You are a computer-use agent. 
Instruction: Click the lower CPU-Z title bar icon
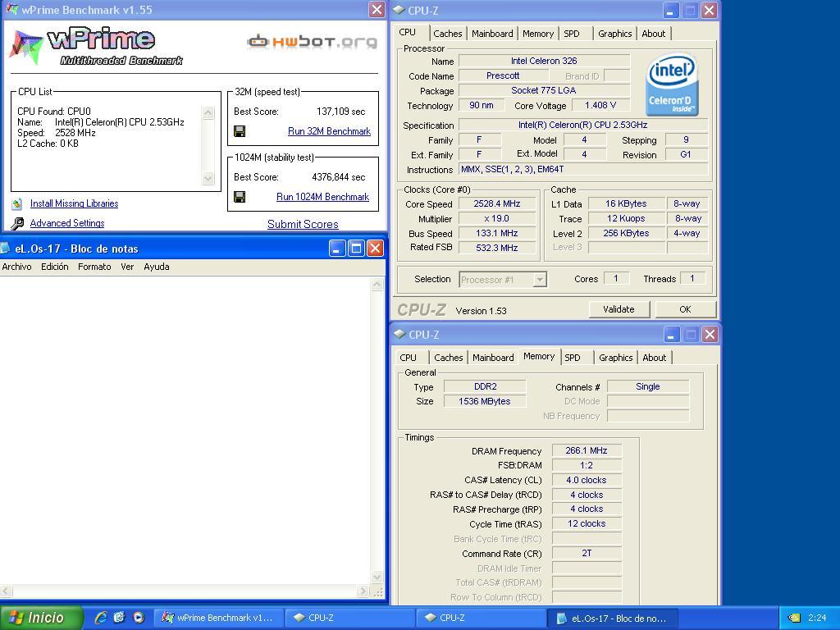[399, 334]
